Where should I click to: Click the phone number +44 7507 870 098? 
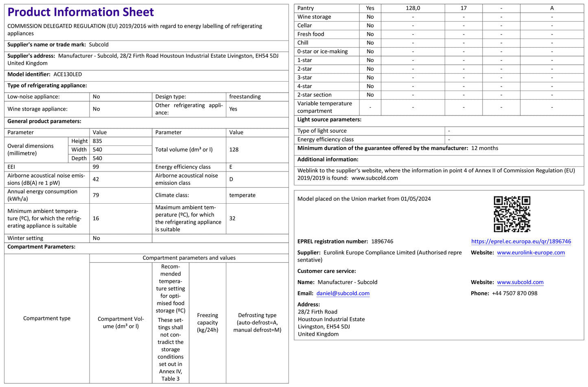[x=514, y=294]
